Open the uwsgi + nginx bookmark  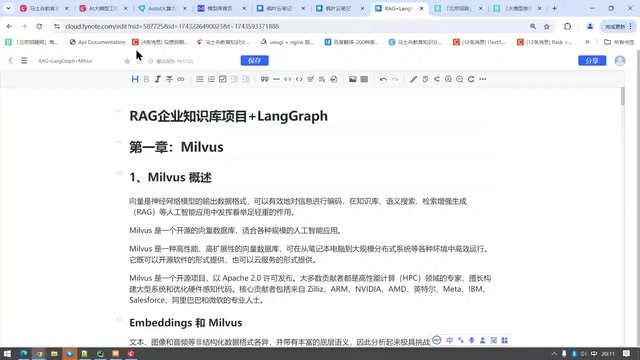287,42
